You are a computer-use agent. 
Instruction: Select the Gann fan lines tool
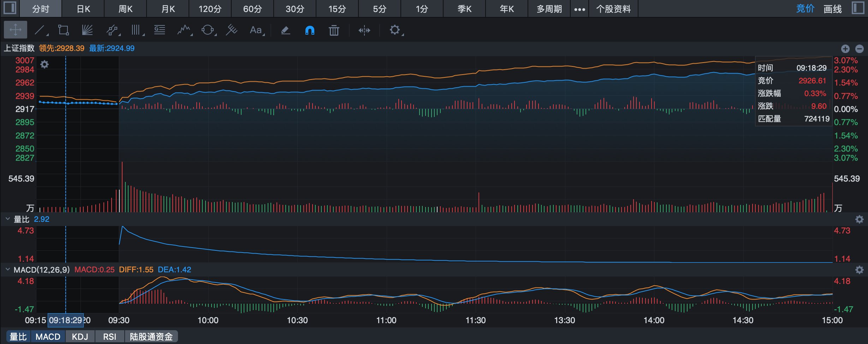click(x=87, y=30)
